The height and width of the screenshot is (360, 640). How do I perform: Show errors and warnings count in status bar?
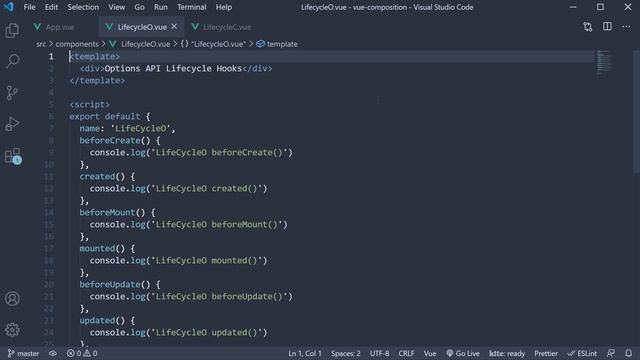pyautogui.click(x=82, y=353)
